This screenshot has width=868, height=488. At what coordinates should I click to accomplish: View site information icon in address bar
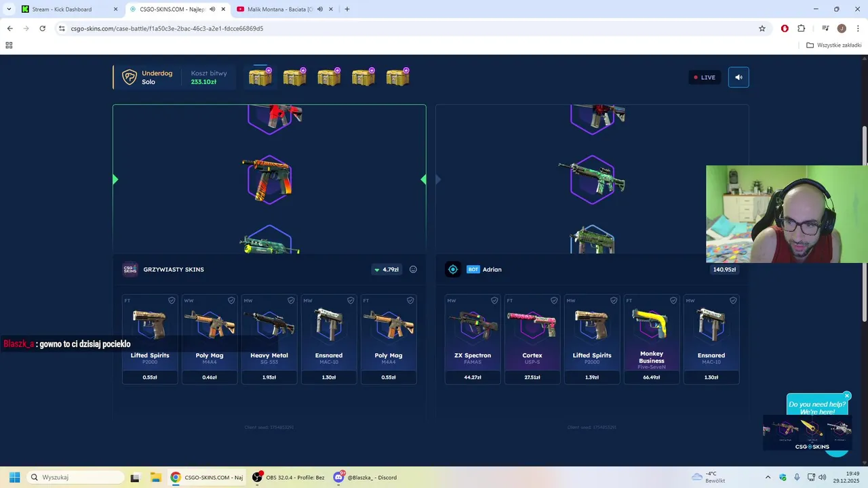(62, 28)
